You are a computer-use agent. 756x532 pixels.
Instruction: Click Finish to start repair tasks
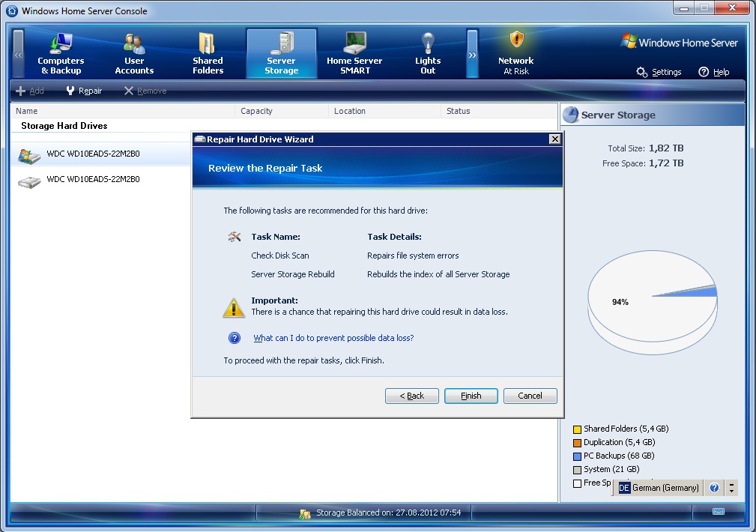(x=471, y=396)
